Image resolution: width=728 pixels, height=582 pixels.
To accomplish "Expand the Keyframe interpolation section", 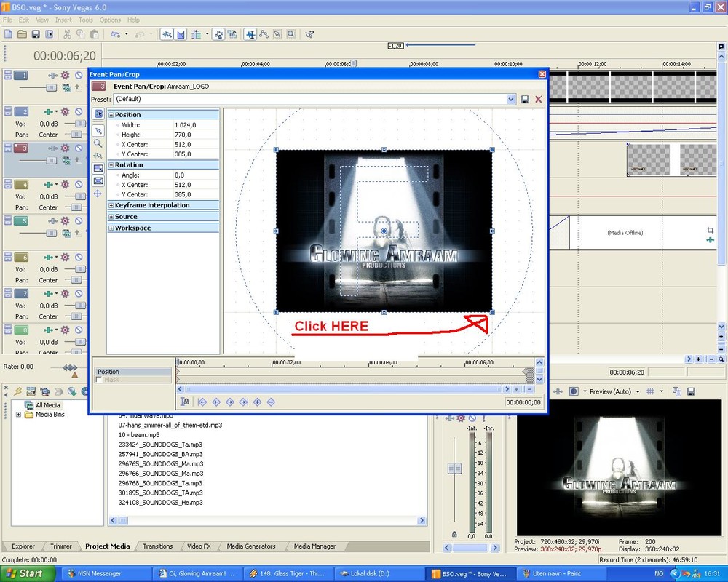I will click(111, 205).
